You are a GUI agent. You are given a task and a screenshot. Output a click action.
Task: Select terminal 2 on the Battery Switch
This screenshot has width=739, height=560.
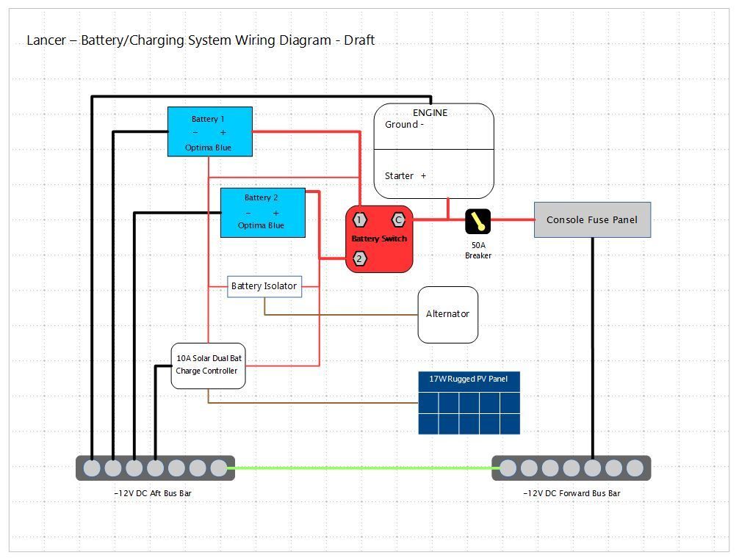click(359, 258)
